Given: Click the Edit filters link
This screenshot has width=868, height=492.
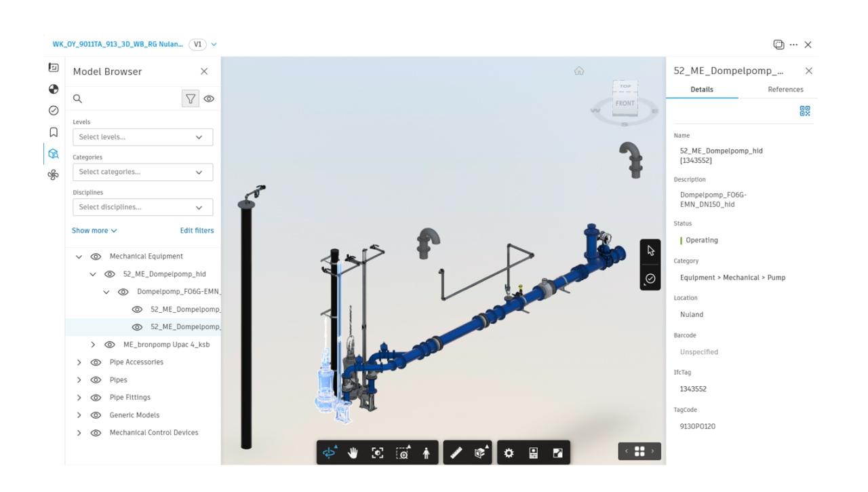Looking at the screenshot, I should [197, 231].
